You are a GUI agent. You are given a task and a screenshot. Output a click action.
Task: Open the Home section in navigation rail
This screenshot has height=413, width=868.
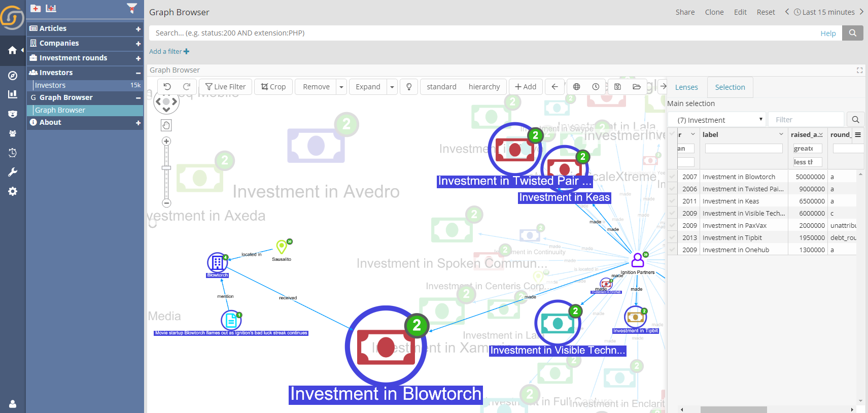click(x=13, y=50)
